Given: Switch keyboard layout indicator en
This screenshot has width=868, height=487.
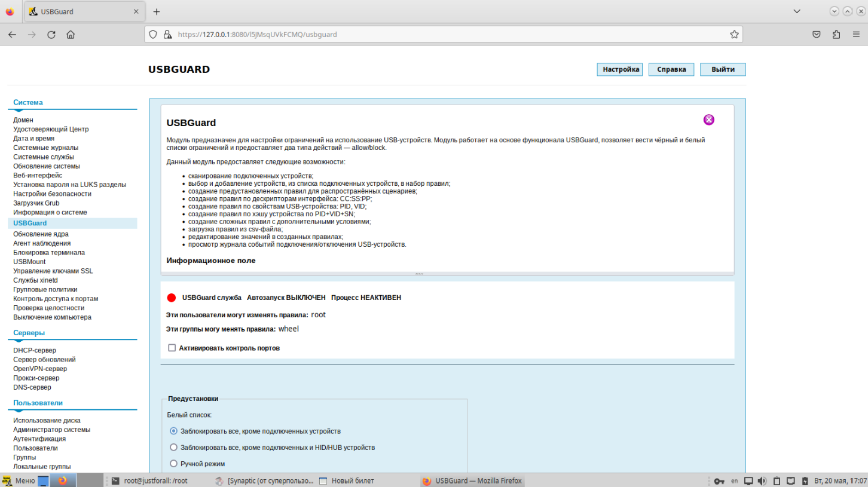Looking at the screenshot, I should tap(735, 481).
